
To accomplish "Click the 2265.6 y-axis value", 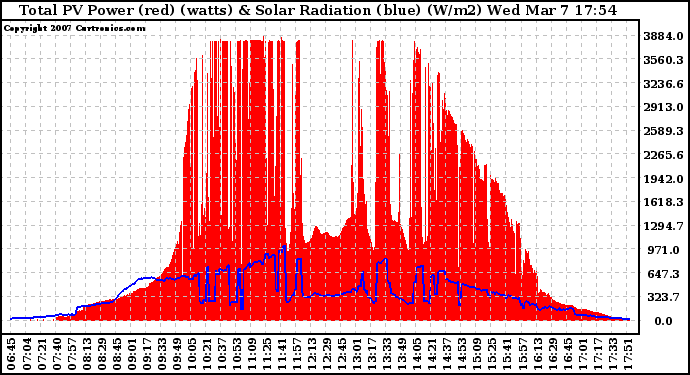I will pos(663,155).
